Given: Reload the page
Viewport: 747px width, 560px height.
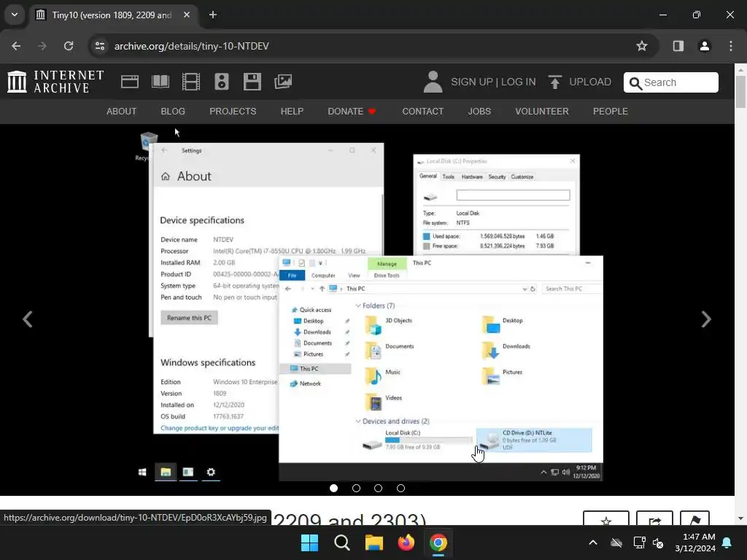Looking at the screenshot, I should [x=69, y=46].
